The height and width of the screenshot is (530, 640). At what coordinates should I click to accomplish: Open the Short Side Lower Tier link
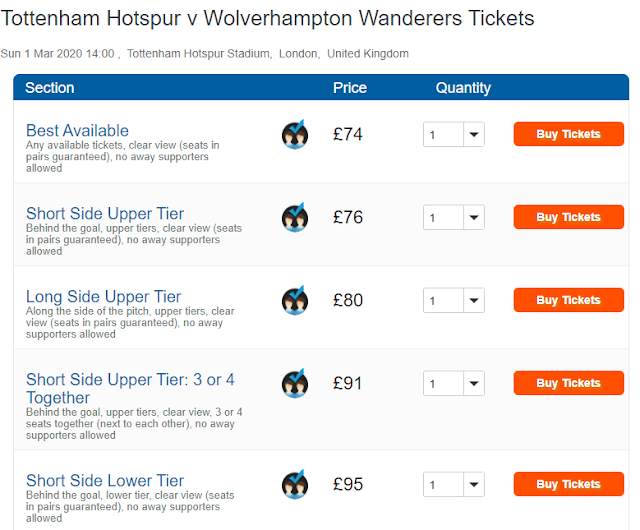point(105,481)
